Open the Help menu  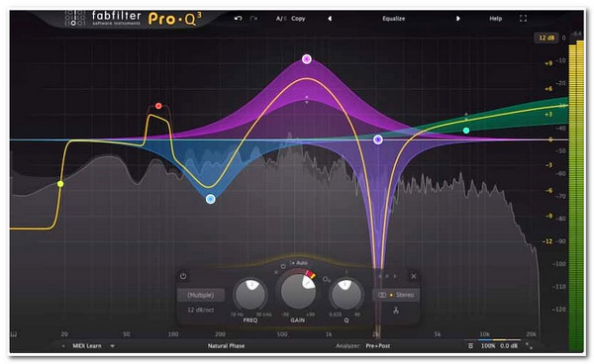point(496,18)
